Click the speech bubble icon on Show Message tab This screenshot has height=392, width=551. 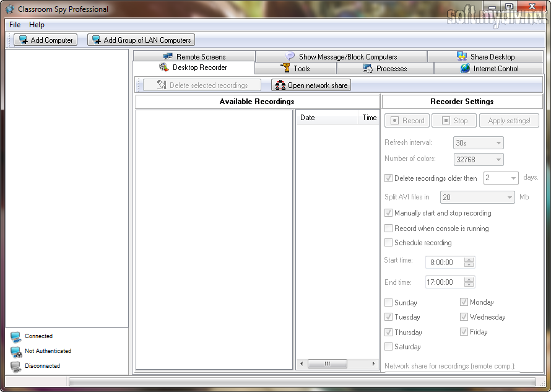tap(290, 56)
